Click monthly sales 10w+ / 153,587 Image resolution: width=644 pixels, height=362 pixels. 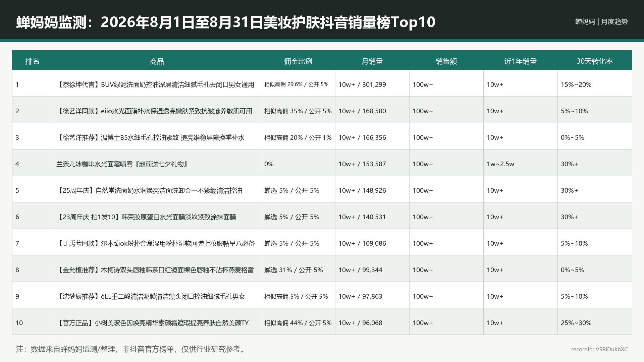362,164
